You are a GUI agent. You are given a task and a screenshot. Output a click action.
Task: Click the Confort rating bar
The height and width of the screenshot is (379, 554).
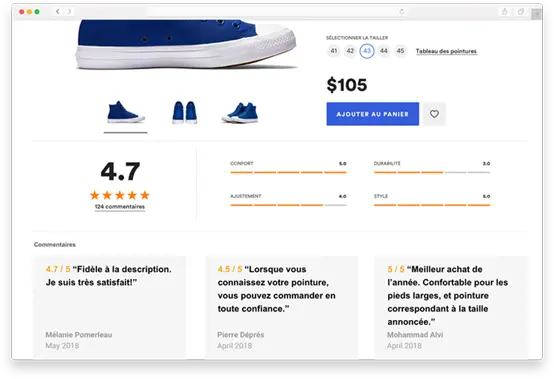tap(288, 172)
